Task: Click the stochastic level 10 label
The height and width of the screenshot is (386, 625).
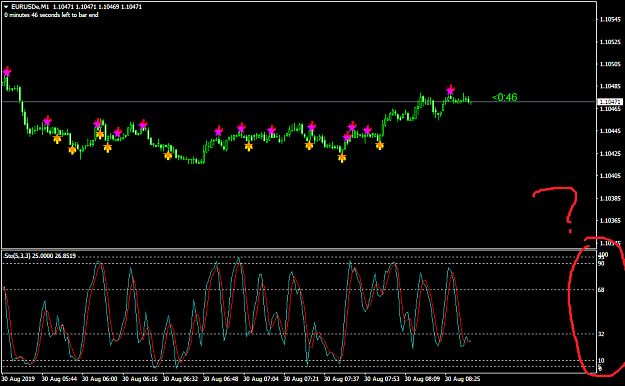Action: pyautogui.click(x=601, y=360)
